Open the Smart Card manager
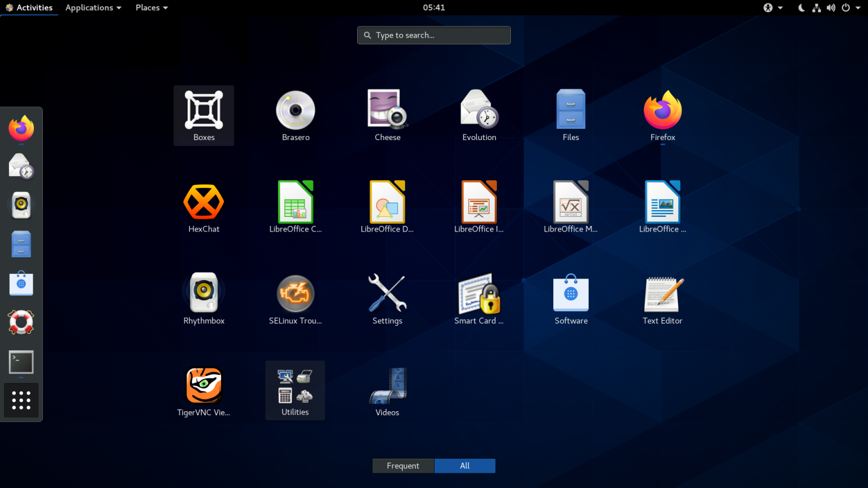This screenshot has height=488, width=868. [479, 294]
